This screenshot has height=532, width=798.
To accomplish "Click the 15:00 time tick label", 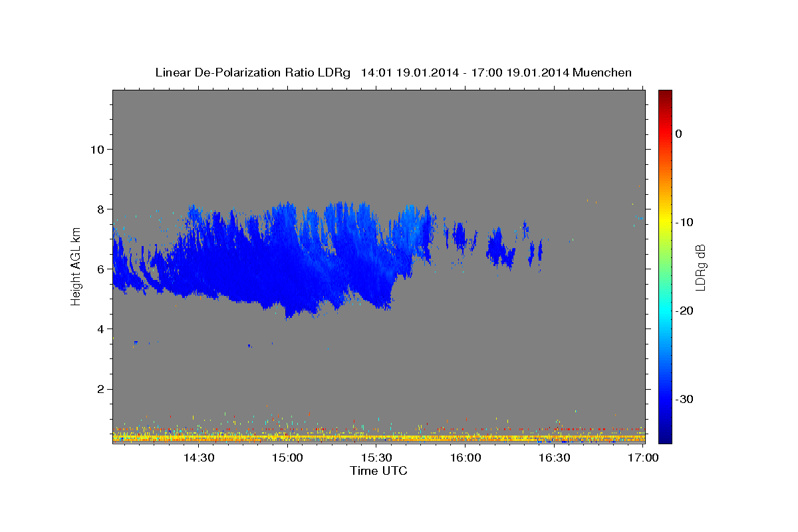I will coord(287,458).
